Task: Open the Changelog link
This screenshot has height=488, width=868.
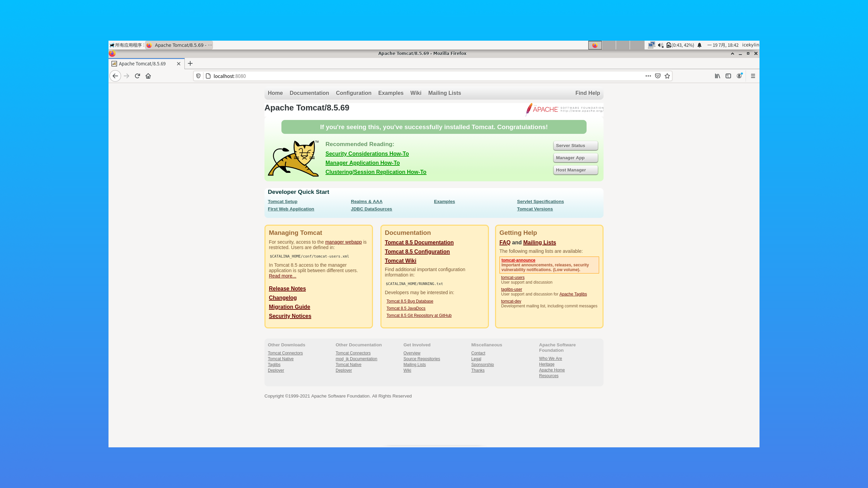Action: (x=283, y=298)
